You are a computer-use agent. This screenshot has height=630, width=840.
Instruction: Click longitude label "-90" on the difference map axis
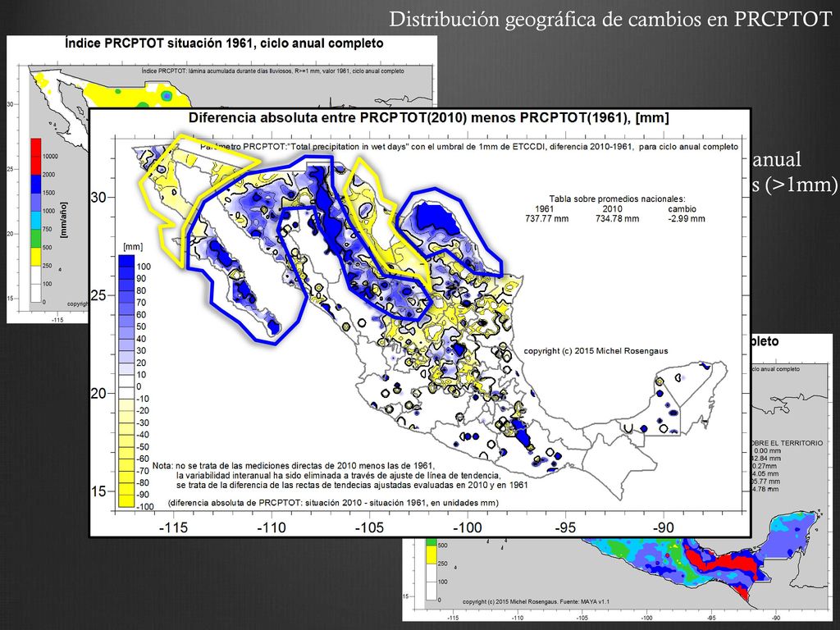[663, 528]
